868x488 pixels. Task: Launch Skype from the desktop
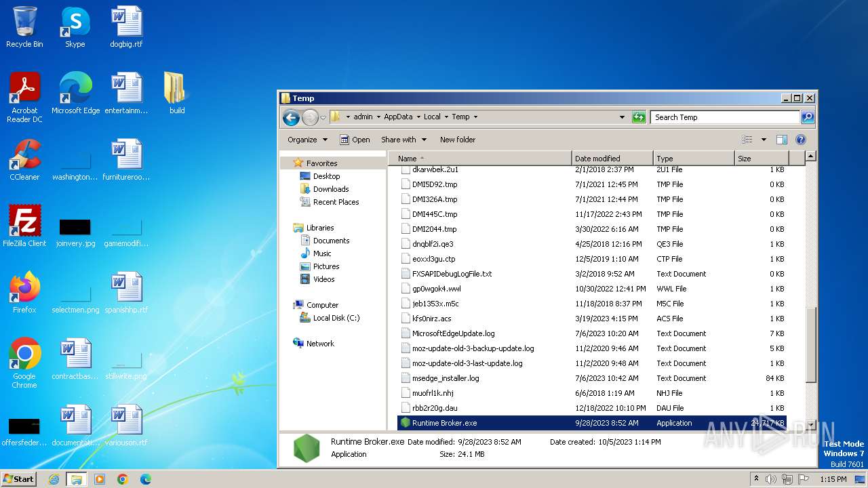75,27
